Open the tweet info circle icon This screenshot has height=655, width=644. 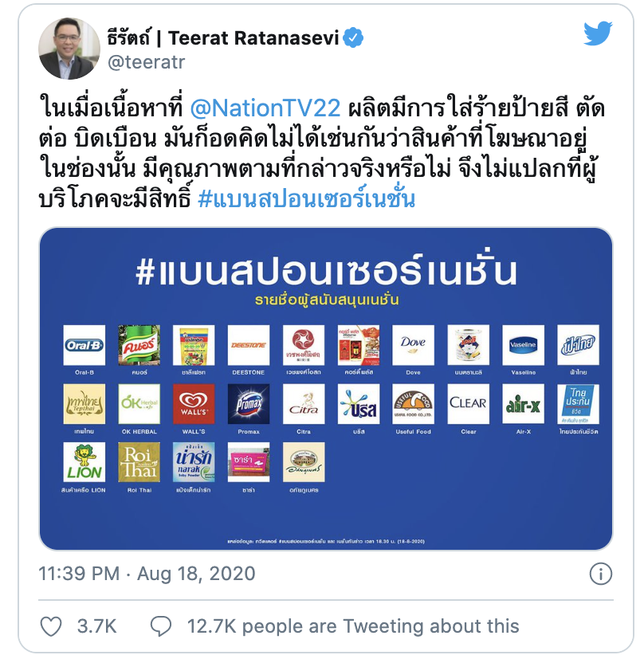click(x=600, y=574)
